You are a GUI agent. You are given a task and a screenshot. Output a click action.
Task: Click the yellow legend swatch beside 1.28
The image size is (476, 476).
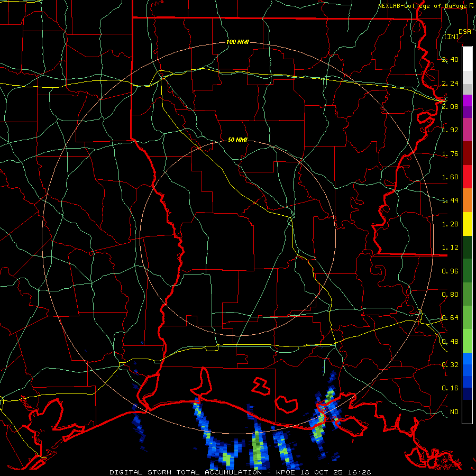point(467,224)
